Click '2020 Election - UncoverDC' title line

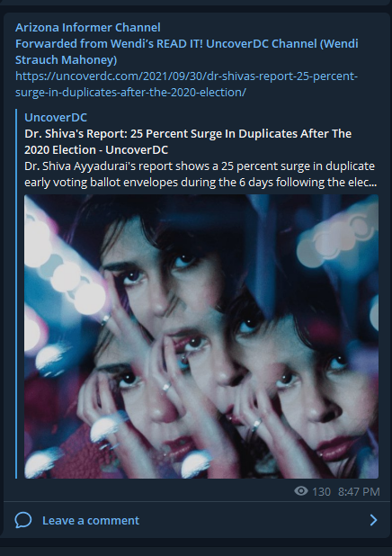[x=96, y=149]
